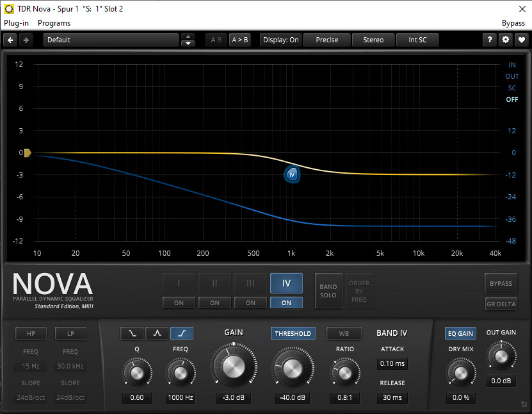Click the heart donate icon
The image size is (532, 414).
(x=522, y=40)
